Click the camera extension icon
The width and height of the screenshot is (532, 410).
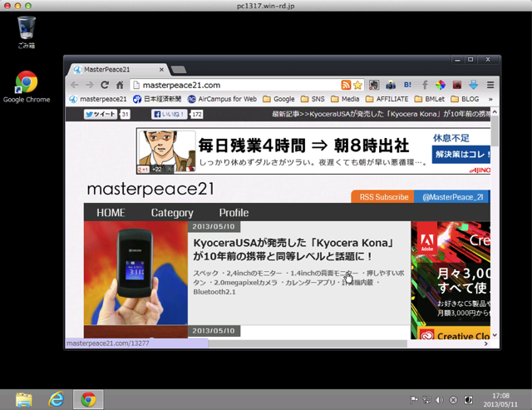[x=391, y=85]
